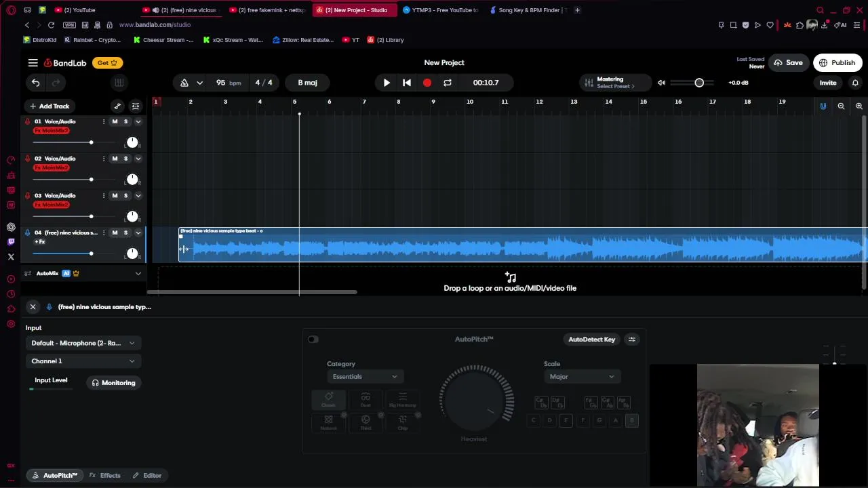Zoom in the timeline
868x488 pixels.
859,106
